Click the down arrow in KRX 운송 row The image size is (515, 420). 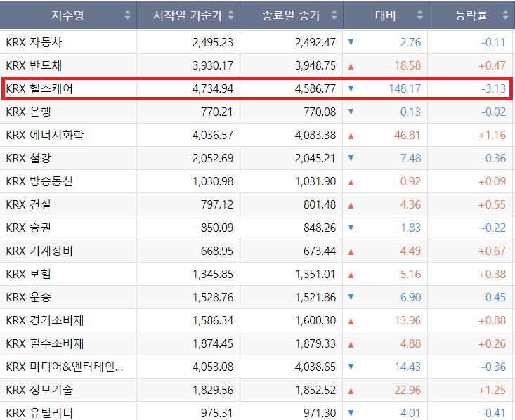pos(351,297)
